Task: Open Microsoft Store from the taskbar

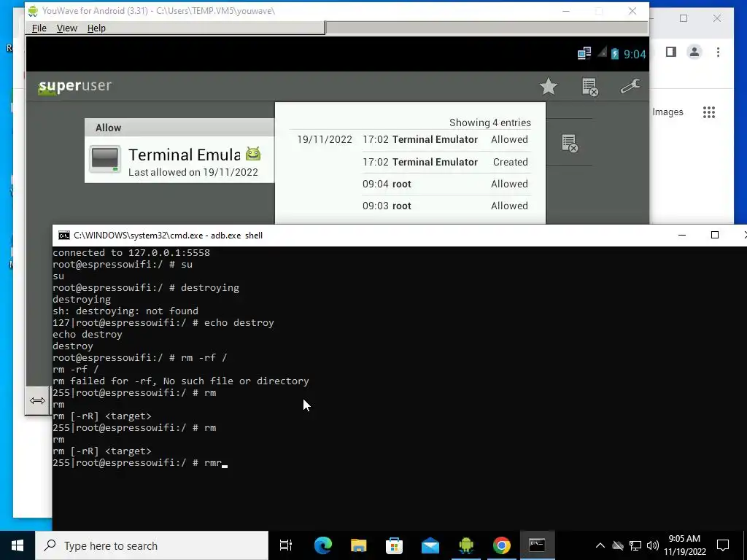Action: tap(395, 545)
